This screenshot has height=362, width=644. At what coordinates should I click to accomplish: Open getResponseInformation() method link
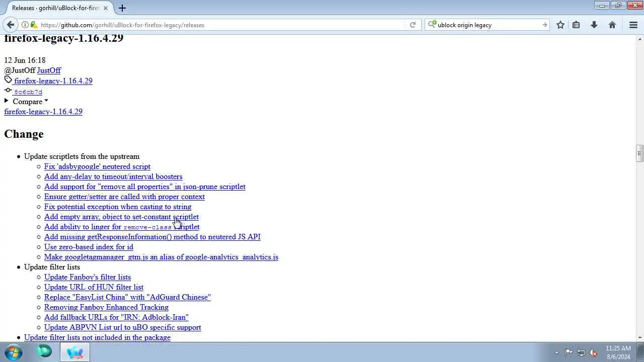pyautogui.click(x=152, y=237)
